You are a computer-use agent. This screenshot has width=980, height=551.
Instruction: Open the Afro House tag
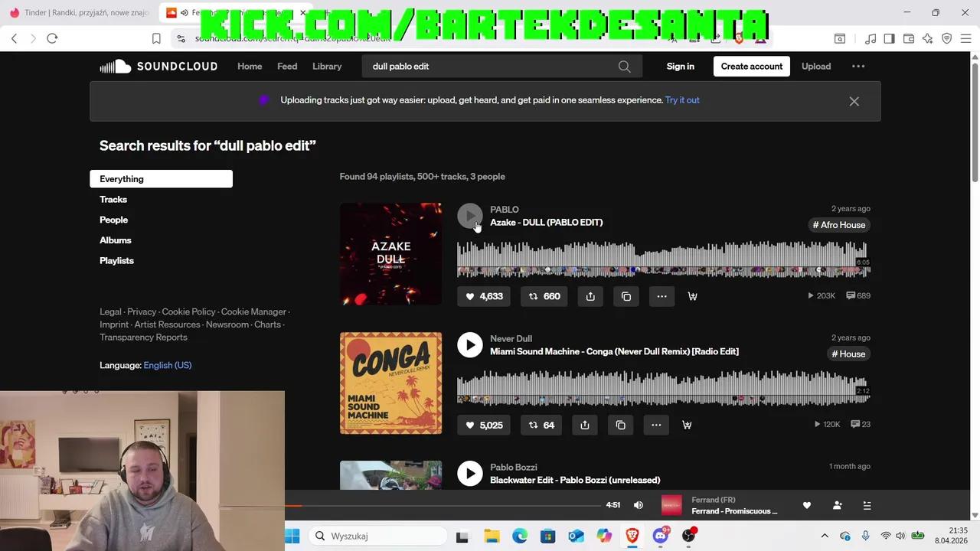click(838, 225)
